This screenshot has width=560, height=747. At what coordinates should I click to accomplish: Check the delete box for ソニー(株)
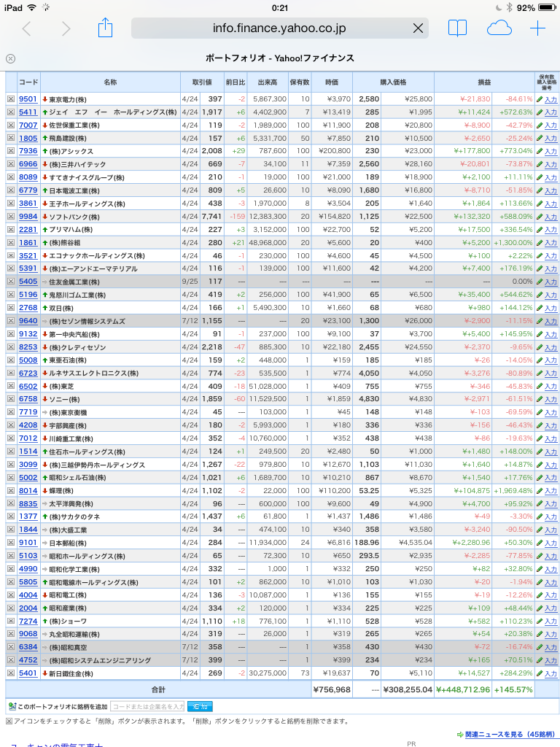[x=10, y=399]
